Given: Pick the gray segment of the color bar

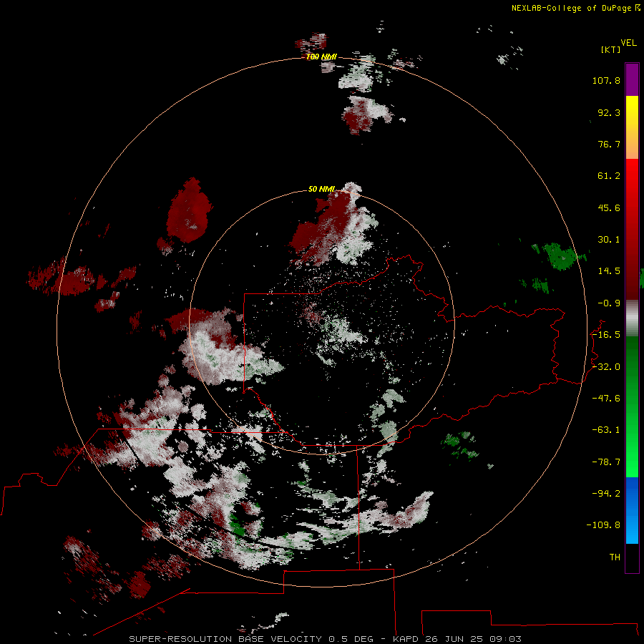Looking at the screenshot, I should pyautogui.click(x=632, y=318).
